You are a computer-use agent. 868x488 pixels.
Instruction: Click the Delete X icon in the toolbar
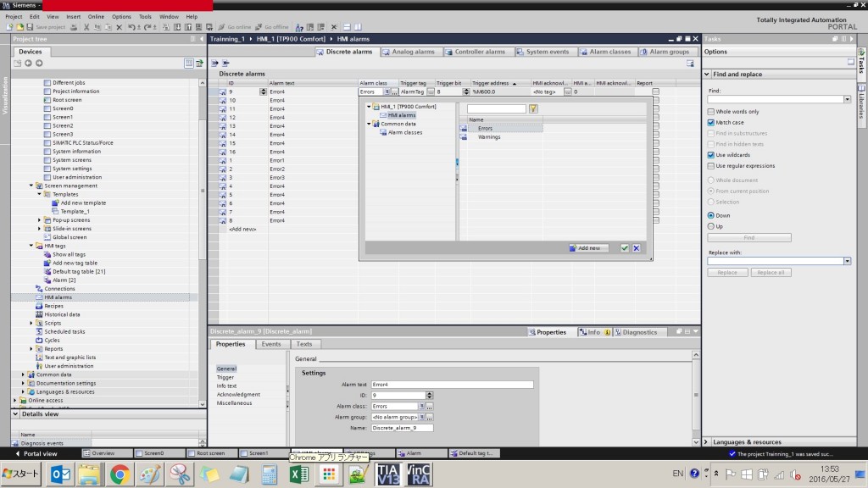tap(119, 26)
